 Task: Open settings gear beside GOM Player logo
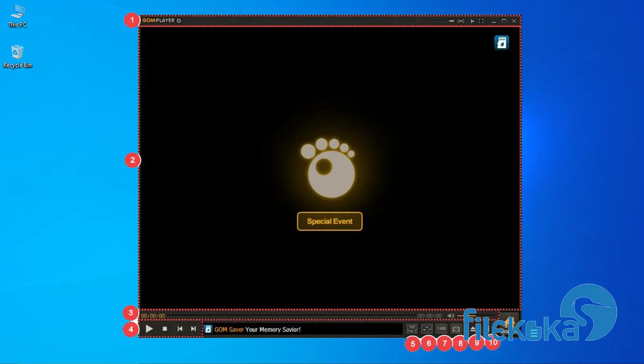(x=179, y=21)
